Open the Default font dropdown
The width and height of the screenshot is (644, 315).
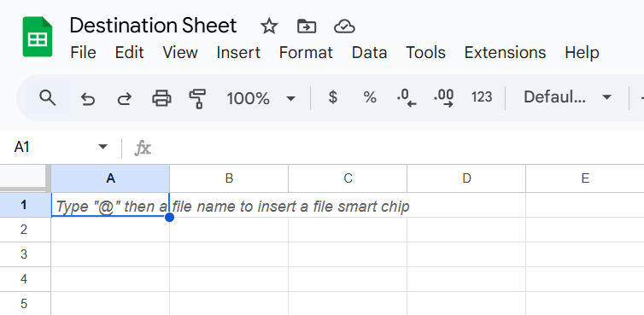point(567,97)
